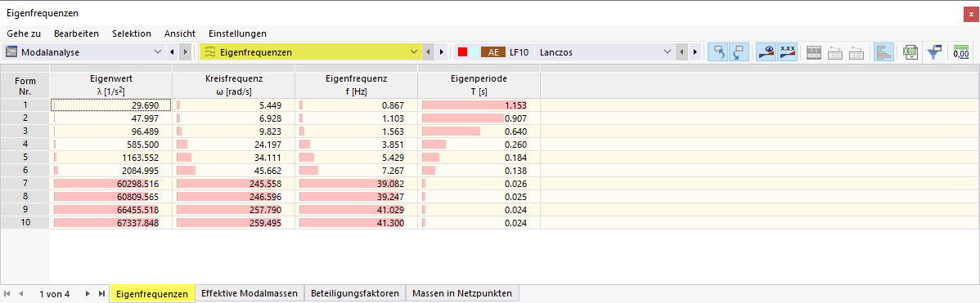The width and height of the screenshot is (980, 303).
Task: Click the Eigenwert column header
Action: [110, 86]
